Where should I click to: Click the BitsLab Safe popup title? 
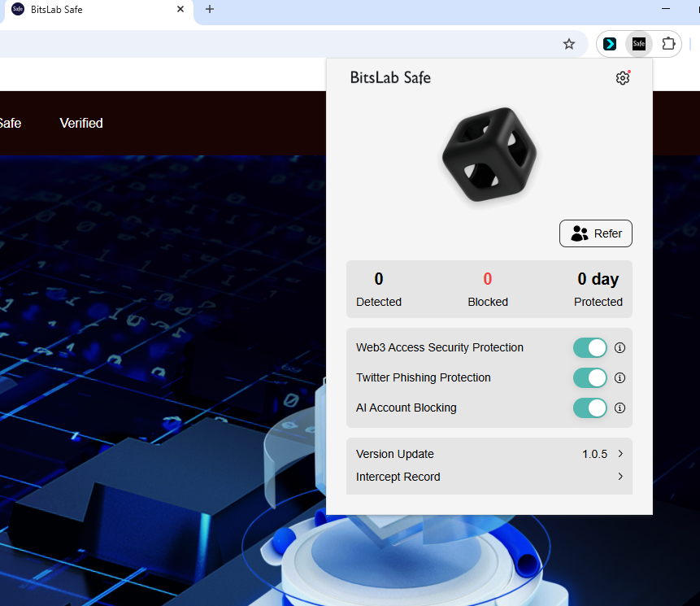click(390, 78)
